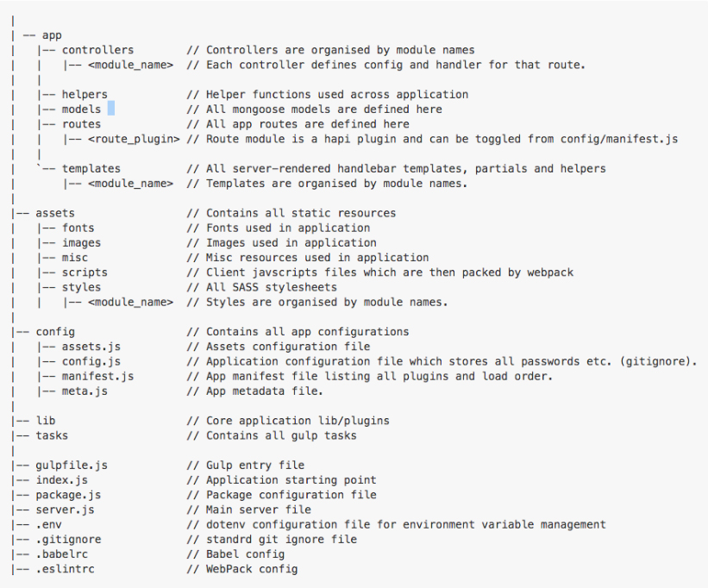
Task: Click the 'config' top-level folder
Action: 55,332
